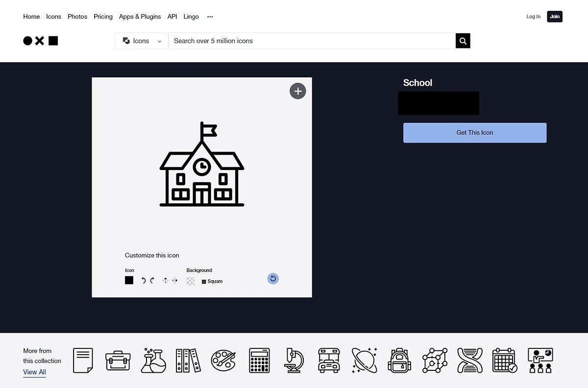Flip the icon vertically
Viewport: 588px width, 388px height.
coord(165,281)
